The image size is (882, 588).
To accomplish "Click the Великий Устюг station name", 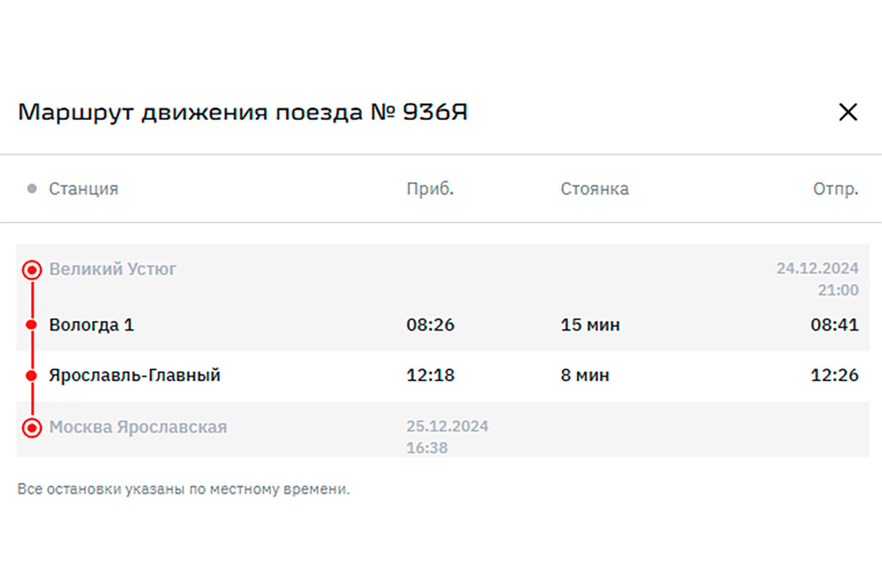I will (112, 269).
